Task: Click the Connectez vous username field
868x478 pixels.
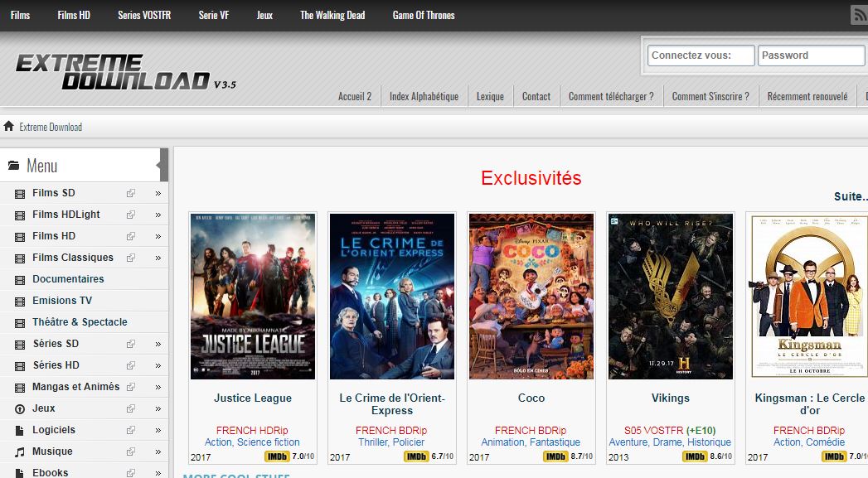Action: 701,56
